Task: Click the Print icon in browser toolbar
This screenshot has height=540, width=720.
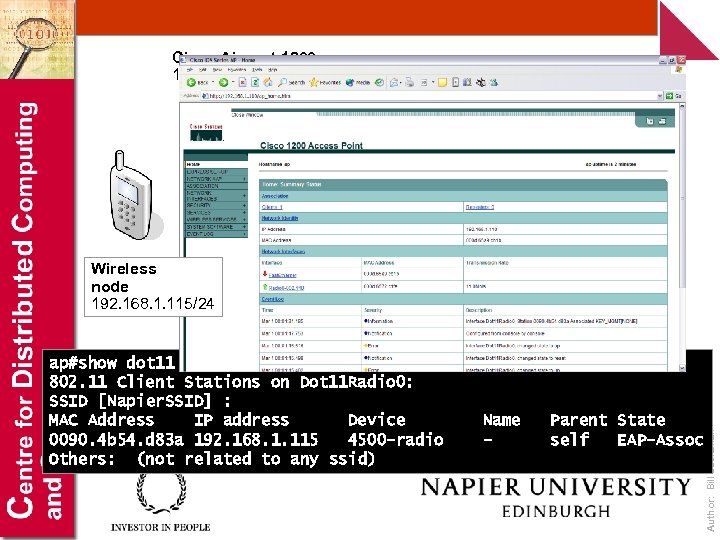Action: (410, 83)
